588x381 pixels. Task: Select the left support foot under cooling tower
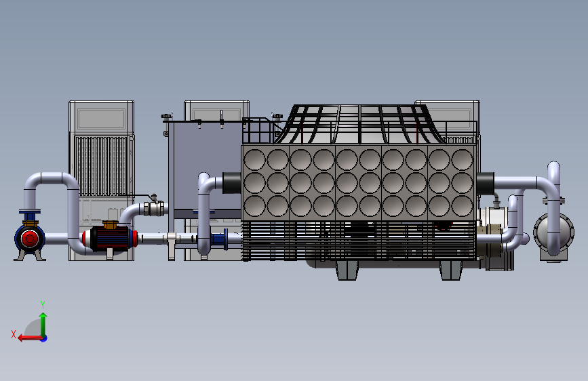[x=347, y=270]
